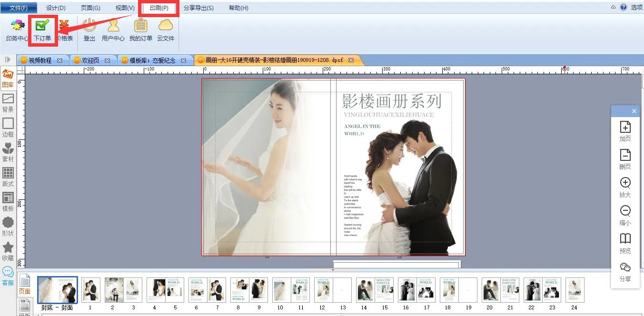Close the 视频教程 tab
This screenshot has height=316, width=644.
coord(59,60)
